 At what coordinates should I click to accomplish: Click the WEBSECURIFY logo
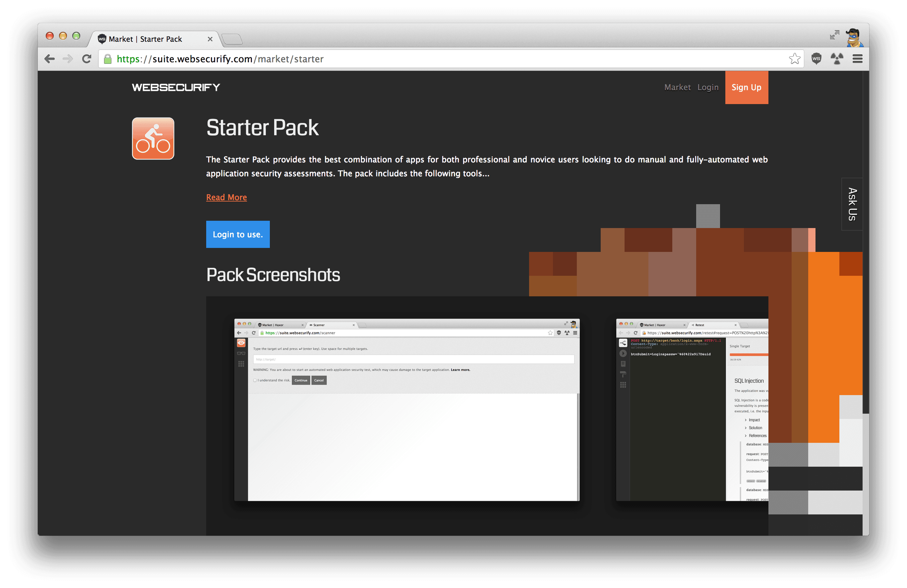tap(176, 87)
